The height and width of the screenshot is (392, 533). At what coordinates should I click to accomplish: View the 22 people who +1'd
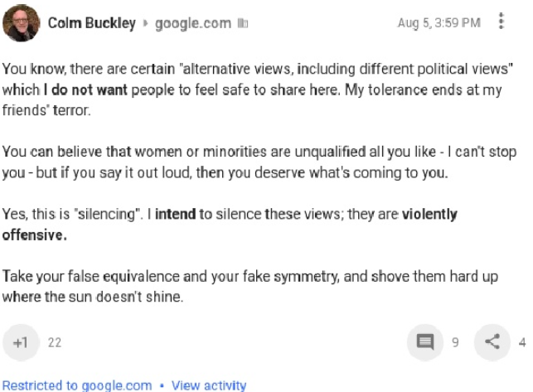[x=55, y=342]
